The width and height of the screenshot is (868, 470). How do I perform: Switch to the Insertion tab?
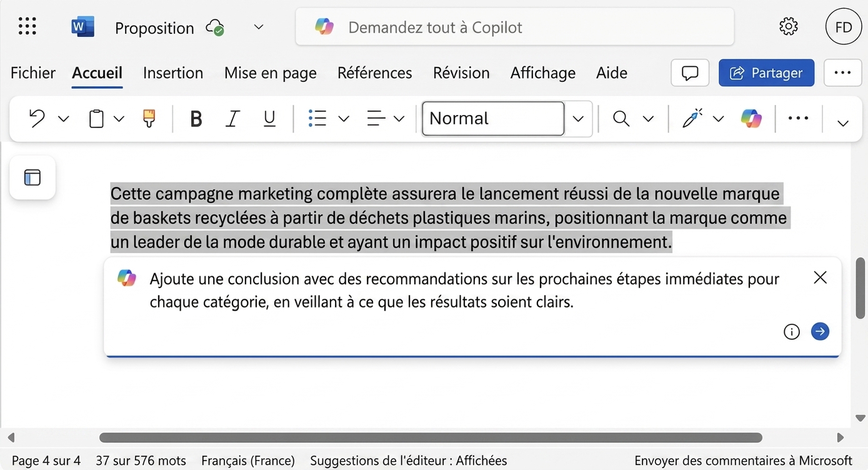173,73
